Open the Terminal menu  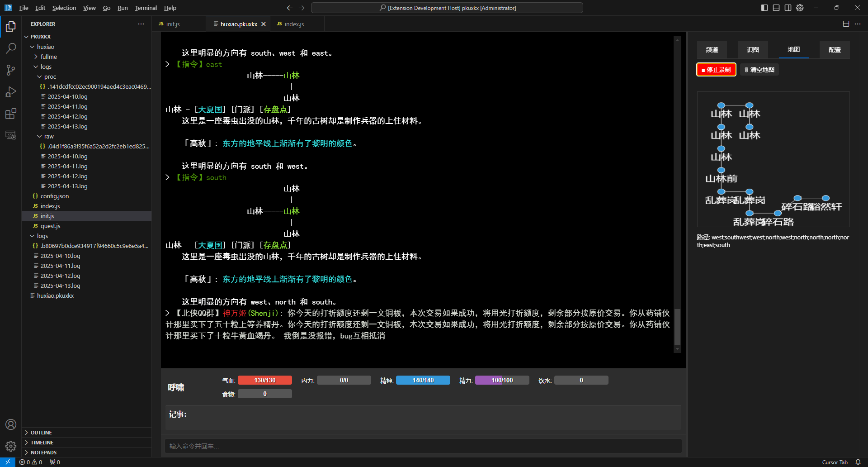click(x=146, y=8)
